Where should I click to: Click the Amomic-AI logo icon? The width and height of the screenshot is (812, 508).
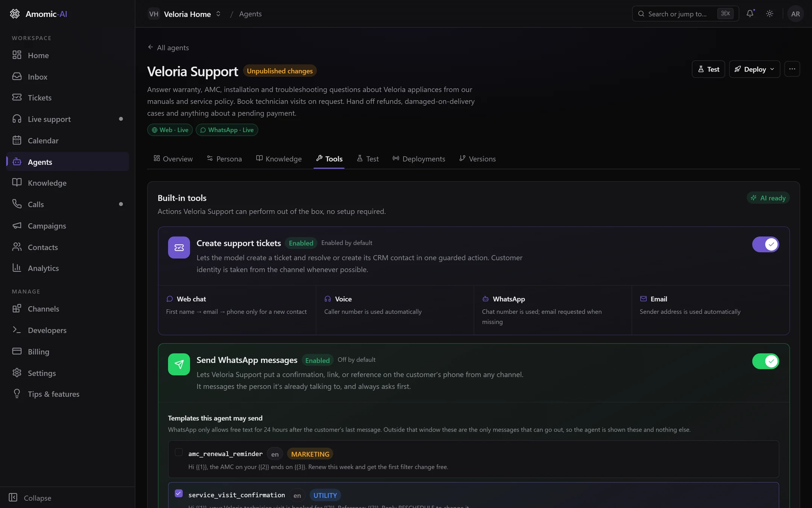(x=15, y=14)
